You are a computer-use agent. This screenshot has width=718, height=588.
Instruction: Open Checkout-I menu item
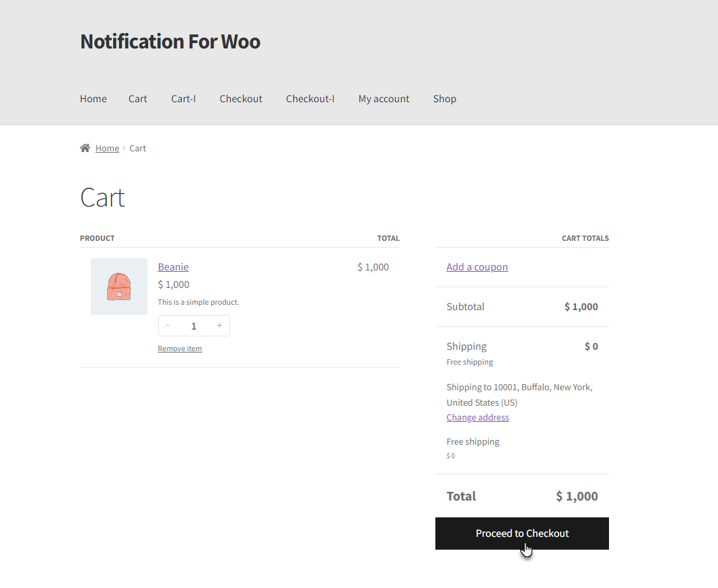click(310, 99)
